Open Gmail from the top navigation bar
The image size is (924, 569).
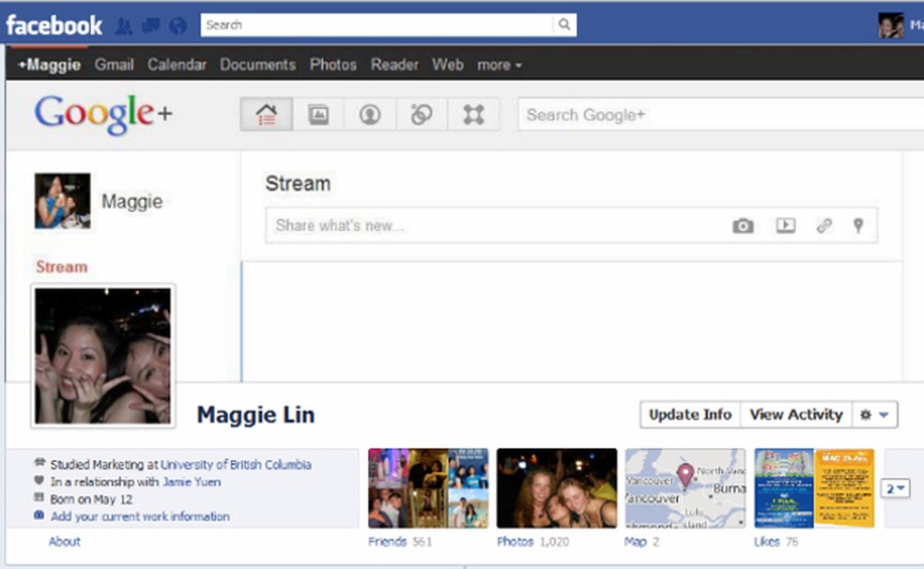114,65
